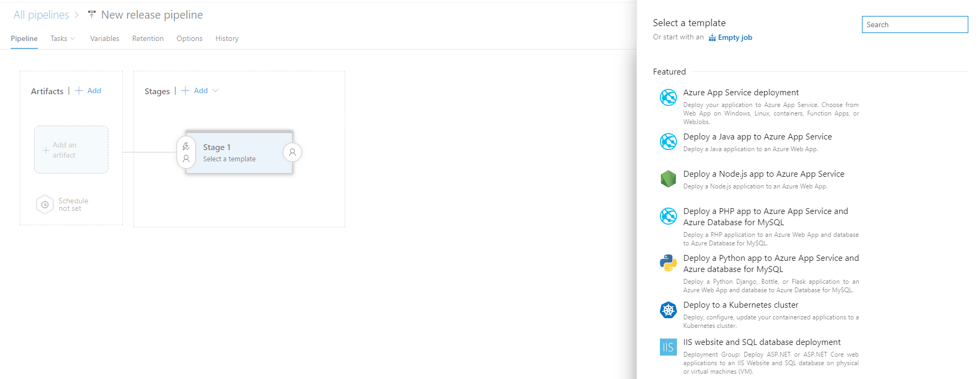Select the 'Add an artifact' placeholder box
This screenshot has height=379, width=980.
click(71, 150)
